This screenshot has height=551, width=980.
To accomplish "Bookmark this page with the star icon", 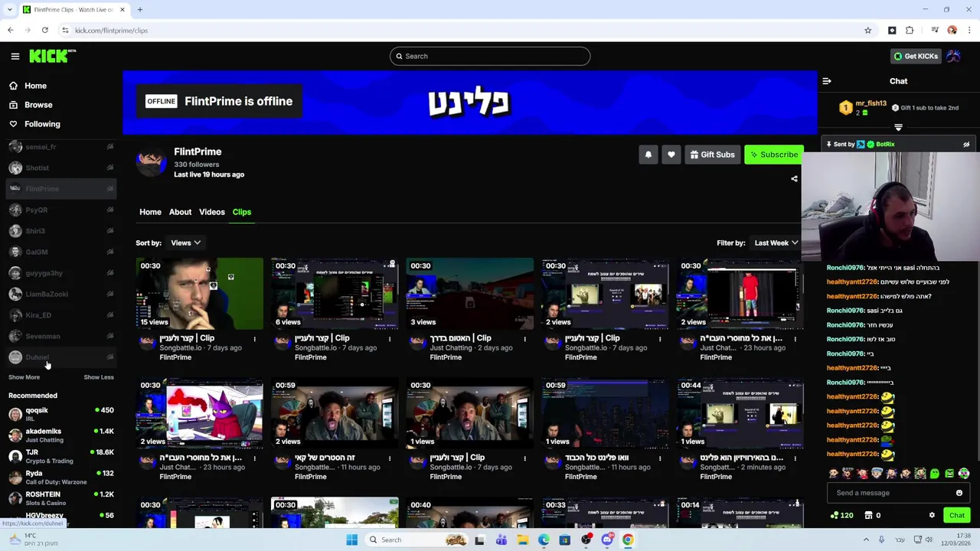I will (867, 31).
